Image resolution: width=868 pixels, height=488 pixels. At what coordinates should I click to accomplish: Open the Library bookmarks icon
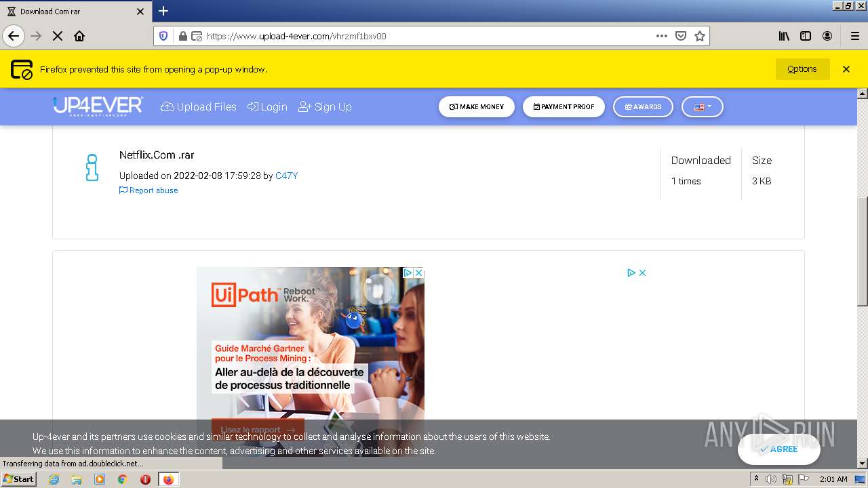tap(784, 36)
